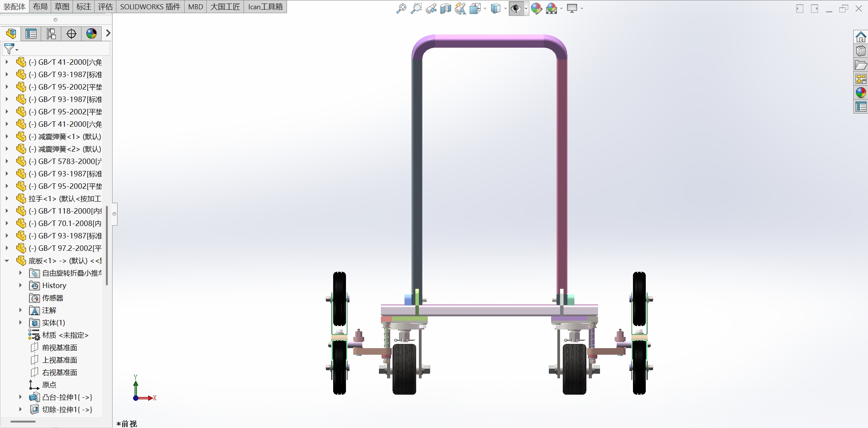Click the Apply Scene icon
The width and height of the screenshot is (868, 428).
tap(552, 9)
